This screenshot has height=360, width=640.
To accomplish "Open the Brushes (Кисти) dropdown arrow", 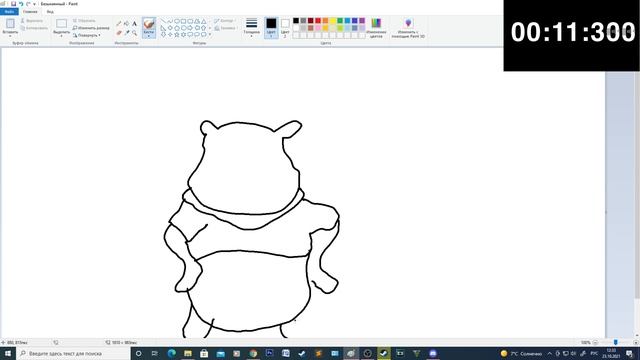I will [x=149, y=36].
